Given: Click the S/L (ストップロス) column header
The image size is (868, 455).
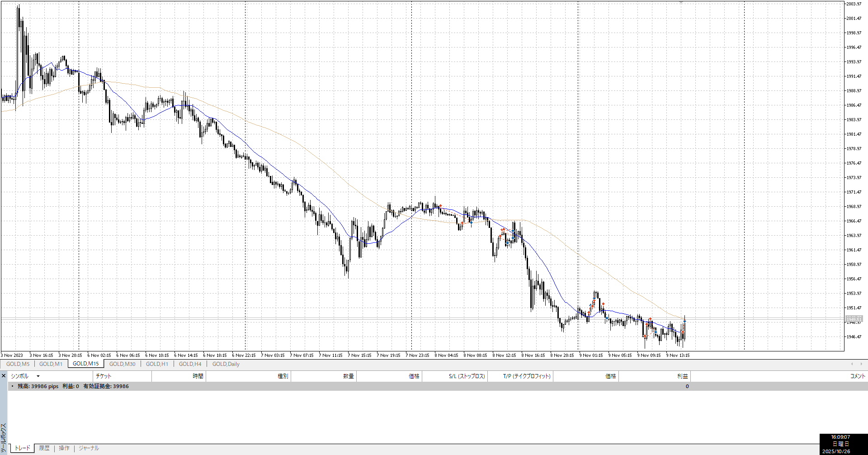Looking at the screenshot, I should (x=467, y=376).
